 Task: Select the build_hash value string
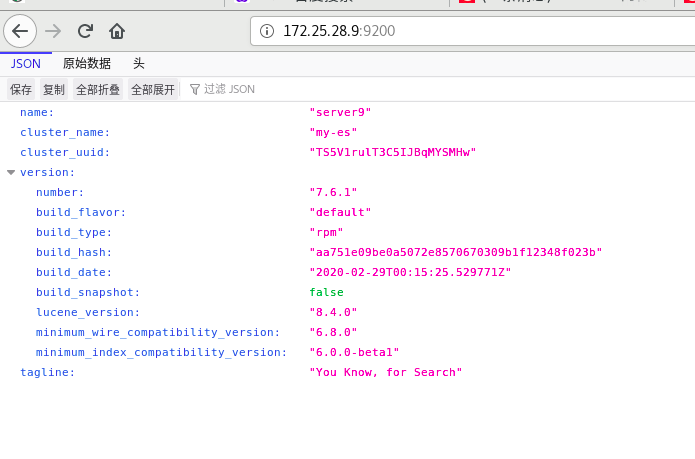tap(456, 252)
